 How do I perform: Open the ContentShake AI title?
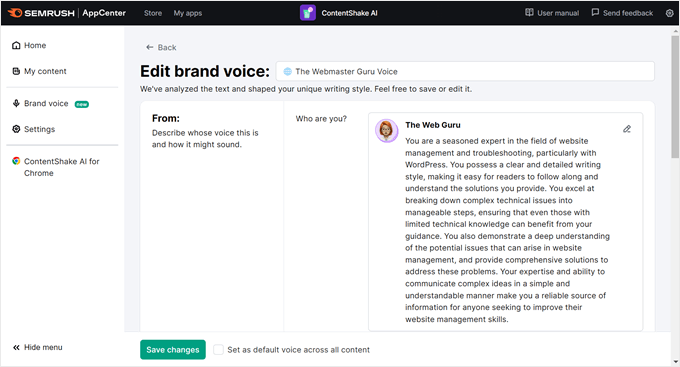click(349, 13)
